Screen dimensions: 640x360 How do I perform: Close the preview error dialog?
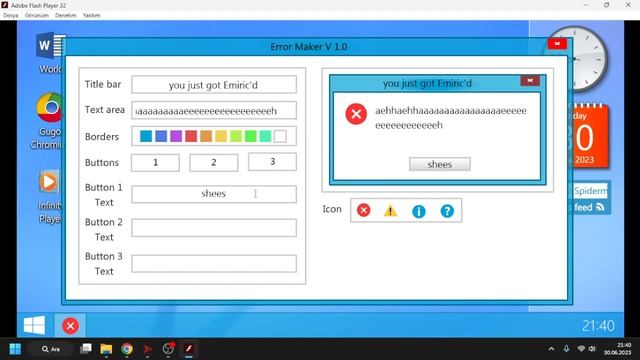pyautogui.click(x=530, y=80)
